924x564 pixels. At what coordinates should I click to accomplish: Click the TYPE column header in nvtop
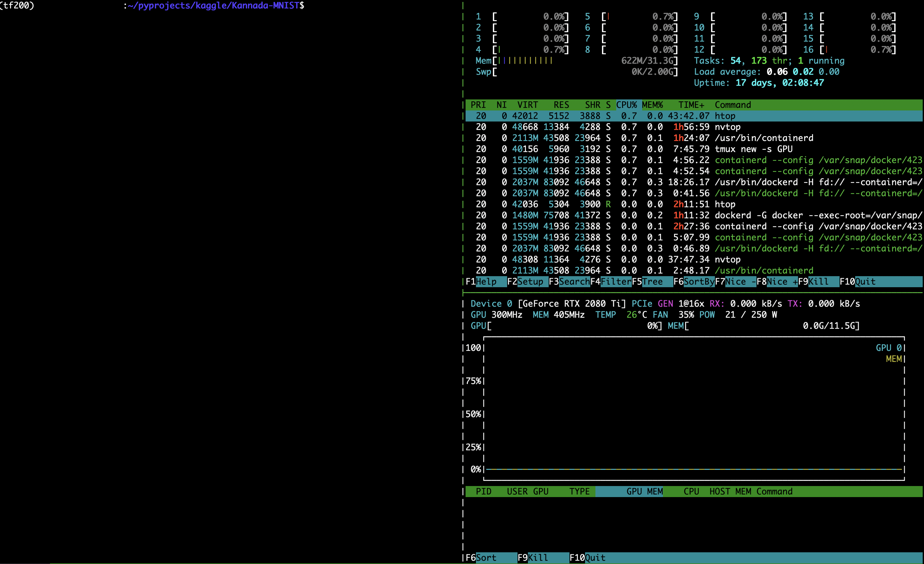(x=580, y=492)
